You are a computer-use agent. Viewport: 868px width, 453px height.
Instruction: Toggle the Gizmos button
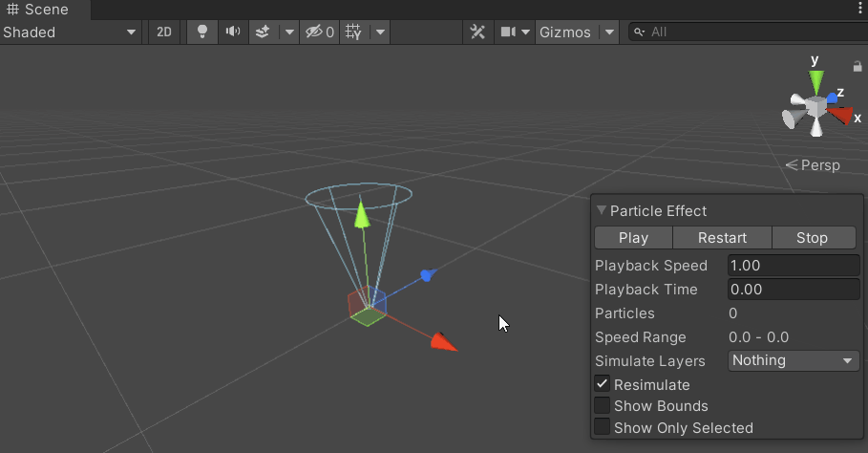565,32
